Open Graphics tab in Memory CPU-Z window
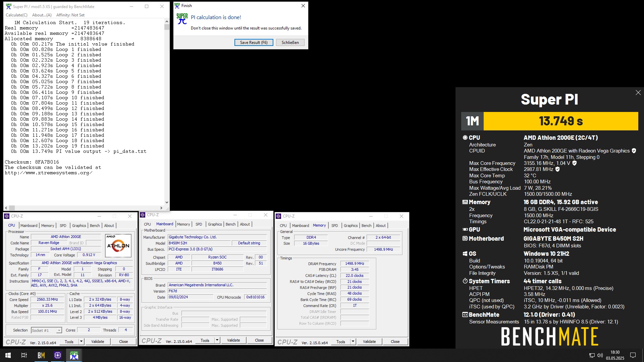The width and height of the screenshot is (644, 362). [351, 226]
